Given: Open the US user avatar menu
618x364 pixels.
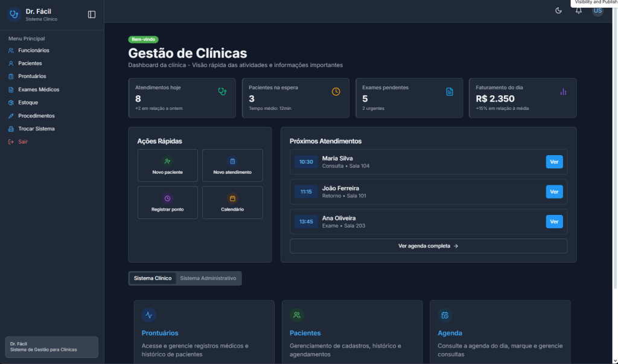Looking at the screenshot, I should [597, 11].
